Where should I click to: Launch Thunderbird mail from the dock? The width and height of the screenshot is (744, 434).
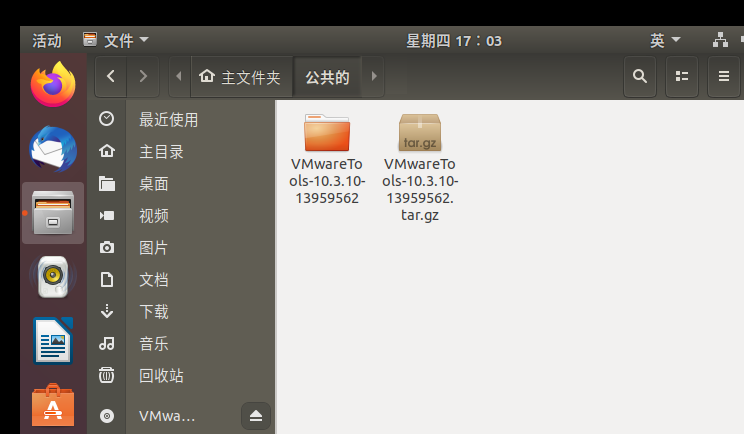[x=53, y=149]
